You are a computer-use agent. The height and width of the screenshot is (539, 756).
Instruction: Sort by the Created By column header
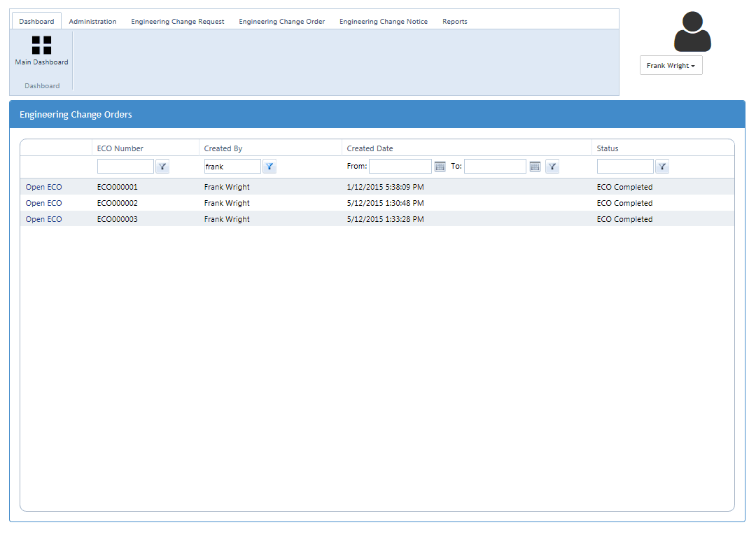pos(223,148)
